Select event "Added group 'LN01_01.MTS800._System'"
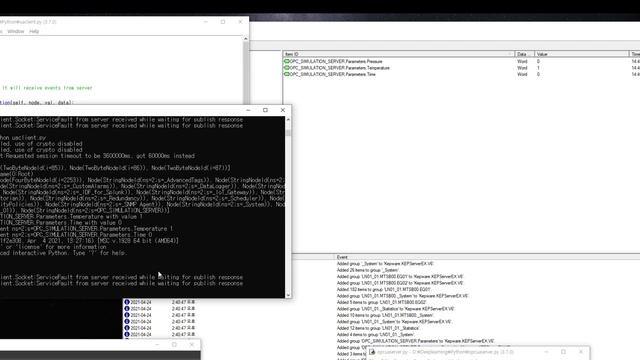 coord(402,296)
